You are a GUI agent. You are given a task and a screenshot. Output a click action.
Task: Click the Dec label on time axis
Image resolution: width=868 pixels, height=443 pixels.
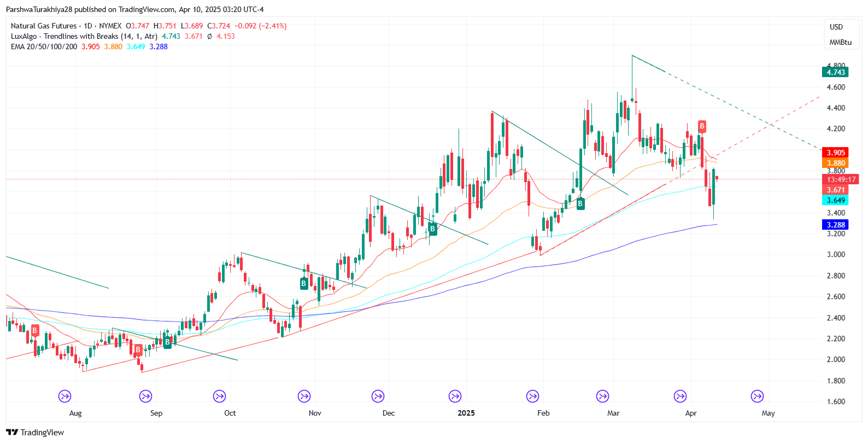pyautogui.click(x=389, y=413)
